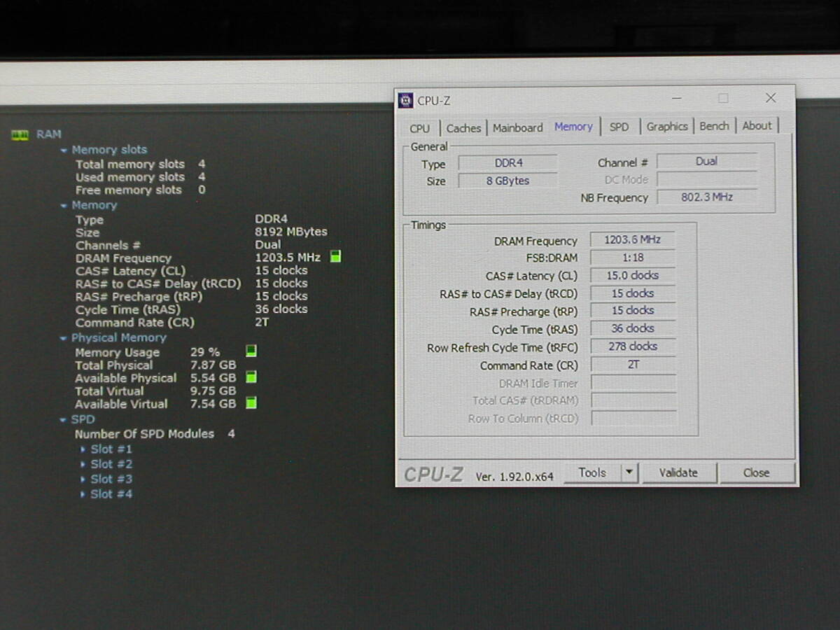The width and height of the screenshot is (840, 630).
Task: Expand Slot #3 details
Action: point(83,479)
